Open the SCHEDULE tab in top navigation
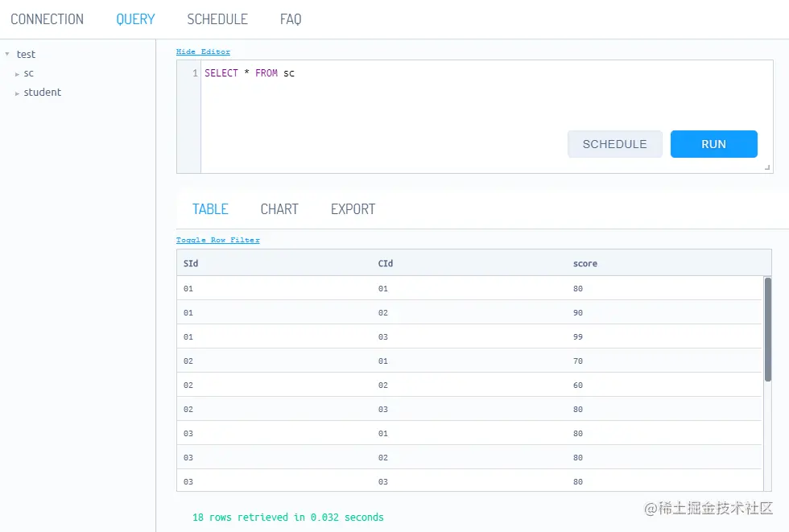 tap(217, 19)
